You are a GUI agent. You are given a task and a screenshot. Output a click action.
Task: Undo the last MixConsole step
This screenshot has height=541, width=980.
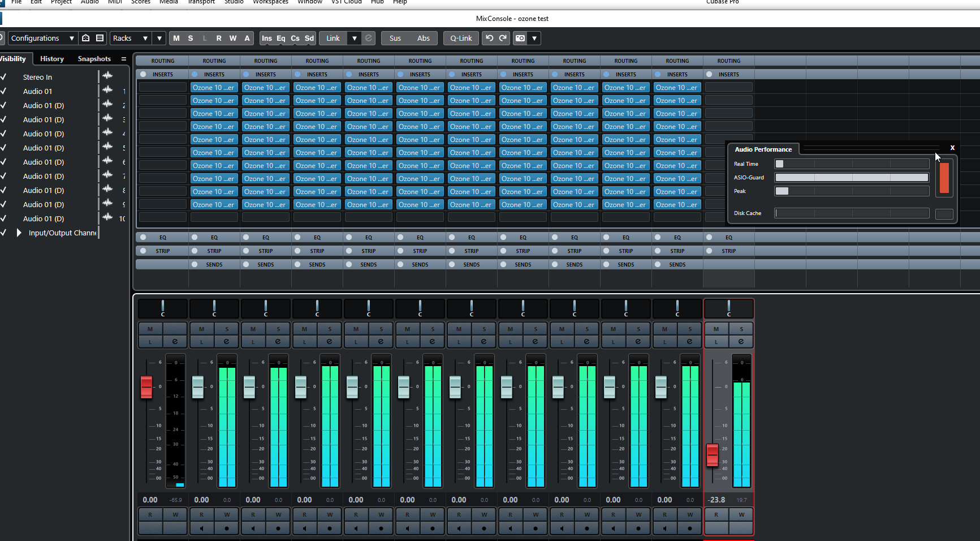(489, 38)
